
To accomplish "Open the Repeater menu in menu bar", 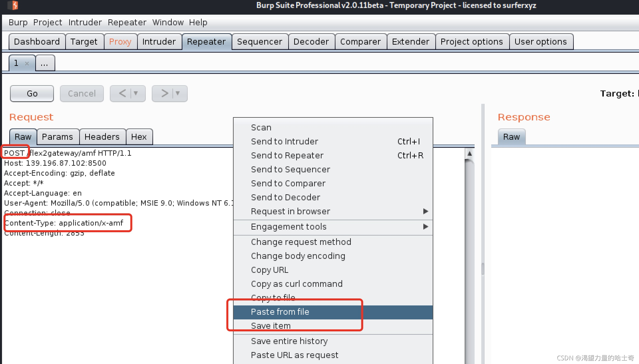I will [x=127, y=22].
